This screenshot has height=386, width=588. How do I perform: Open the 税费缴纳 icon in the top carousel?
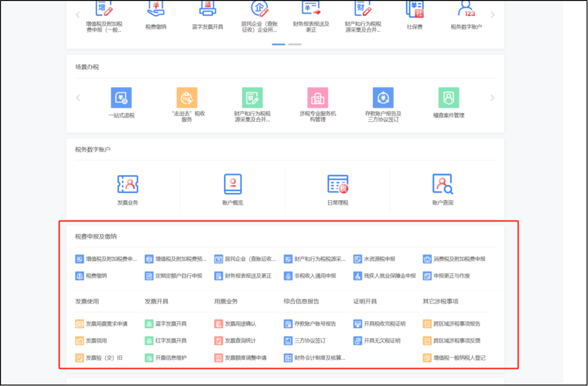(156, 16)
